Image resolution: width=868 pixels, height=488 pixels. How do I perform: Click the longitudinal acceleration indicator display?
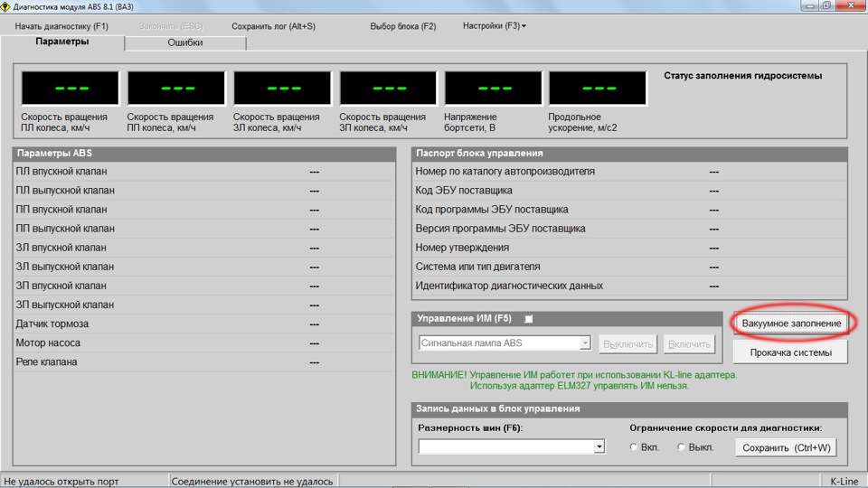pos(598,88)
